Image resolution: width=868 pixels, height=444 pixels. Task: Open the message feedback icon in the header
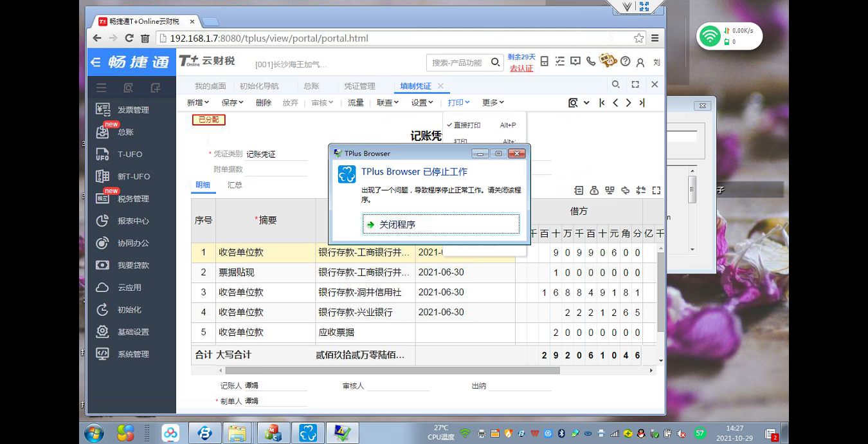(x=575, y=62)
